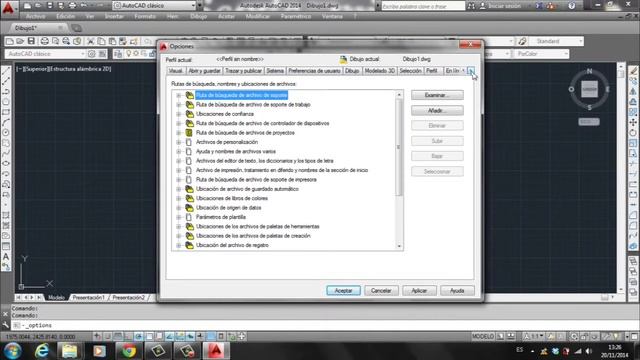Expand the 'Archivos de personalización' node
Screen dimensions: 640x360
(178, 142)
